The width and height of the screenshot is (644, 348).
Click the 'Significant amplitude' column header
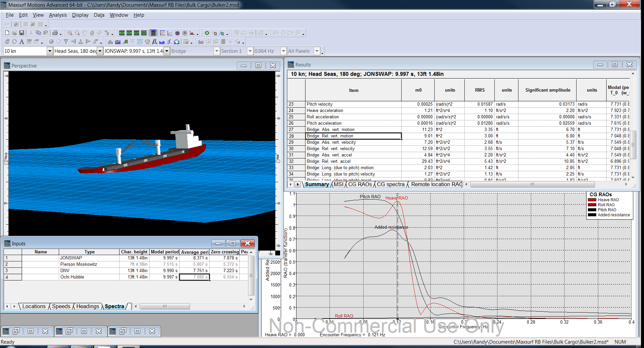tap(548, 90)
